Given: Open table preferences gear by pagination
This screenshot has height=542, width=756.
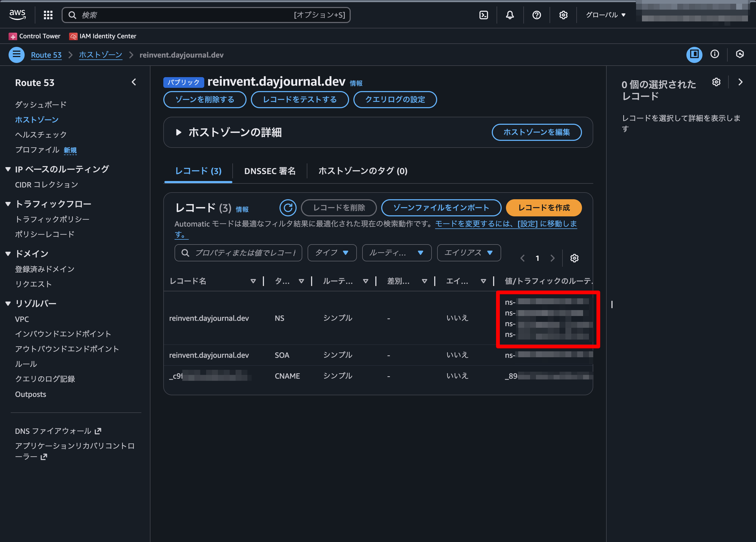Looking at the screenshot, I should coord(574,258).
